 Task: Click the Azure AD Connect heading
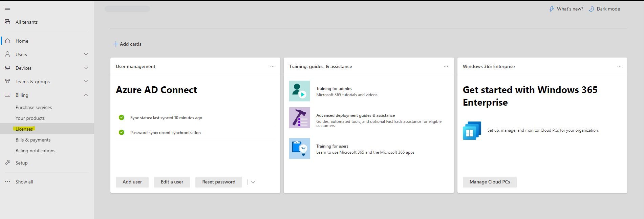tap(156, 90)
